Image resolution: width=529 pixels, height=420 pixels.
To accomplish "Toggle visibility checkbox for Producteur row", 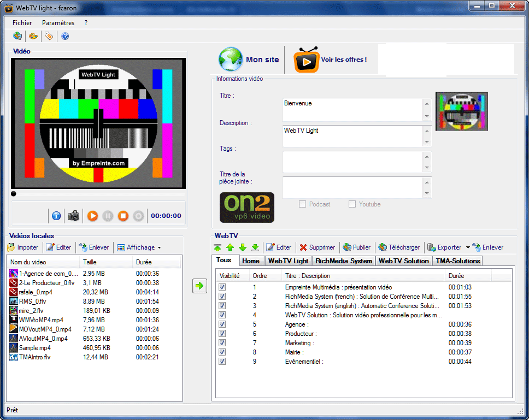I will [222, 334].
